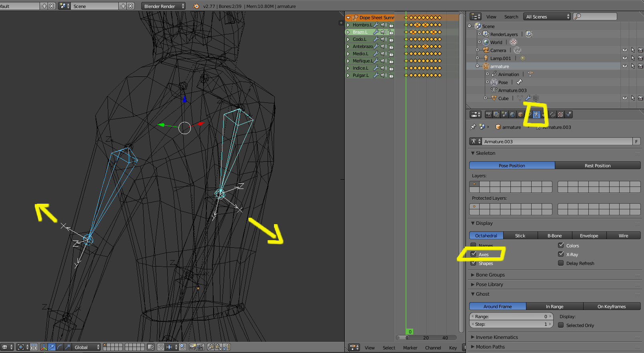Open the Global orientation dropdown
The height and width of the screenshot is (353, 644).
86,347
